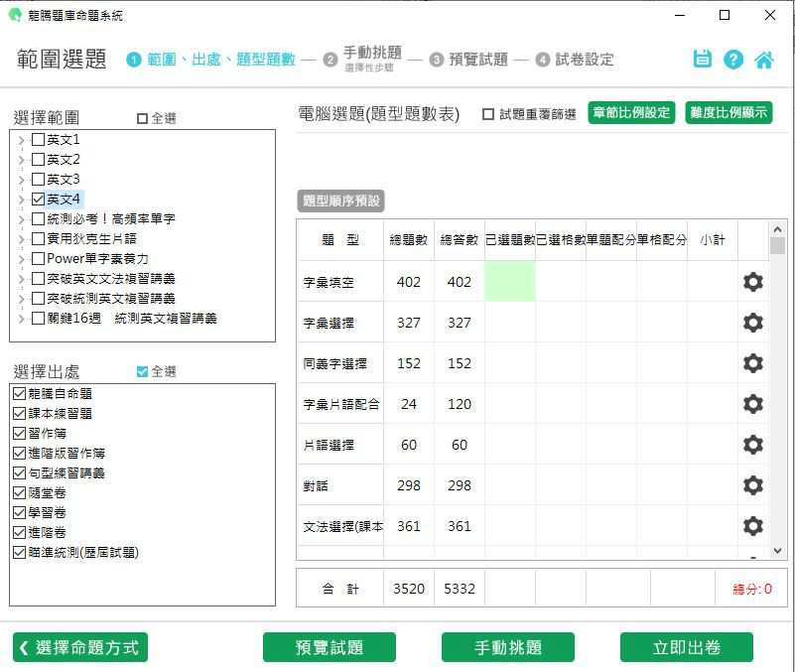Uncheck 瞄準統測(歷屆試題) source

[19, 552]
